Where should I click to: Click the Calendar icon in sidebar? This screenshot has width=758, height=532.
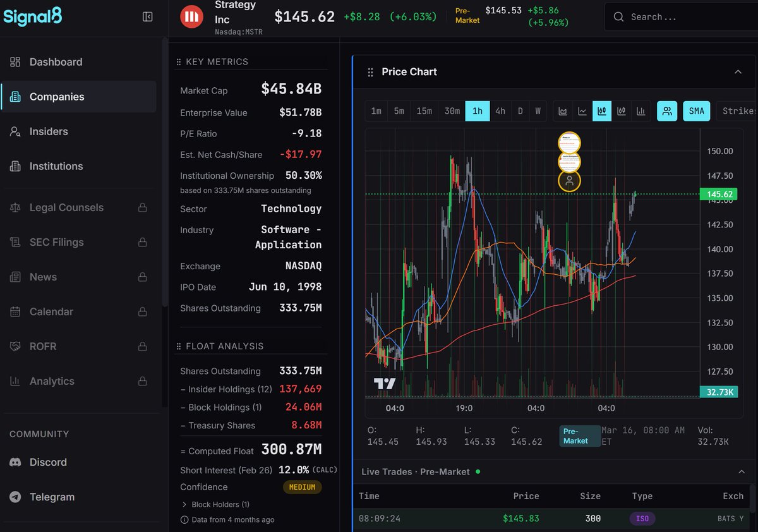click(x=15, y=311)
